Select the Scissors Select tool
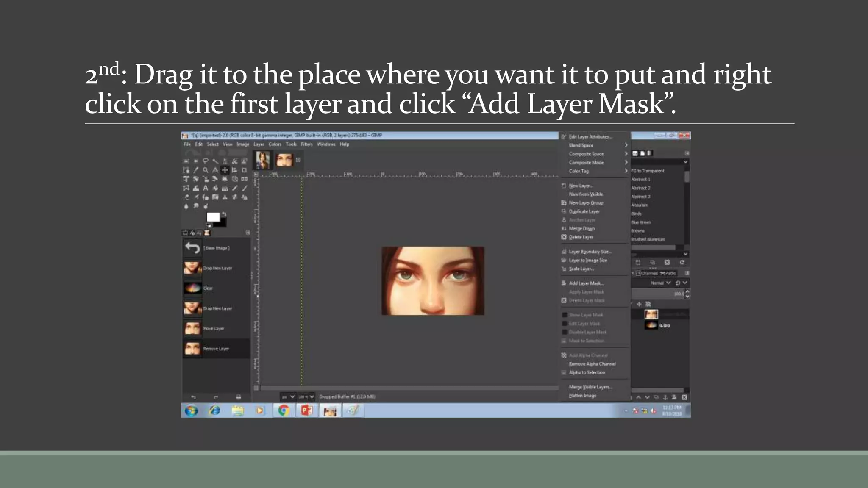 234,161
